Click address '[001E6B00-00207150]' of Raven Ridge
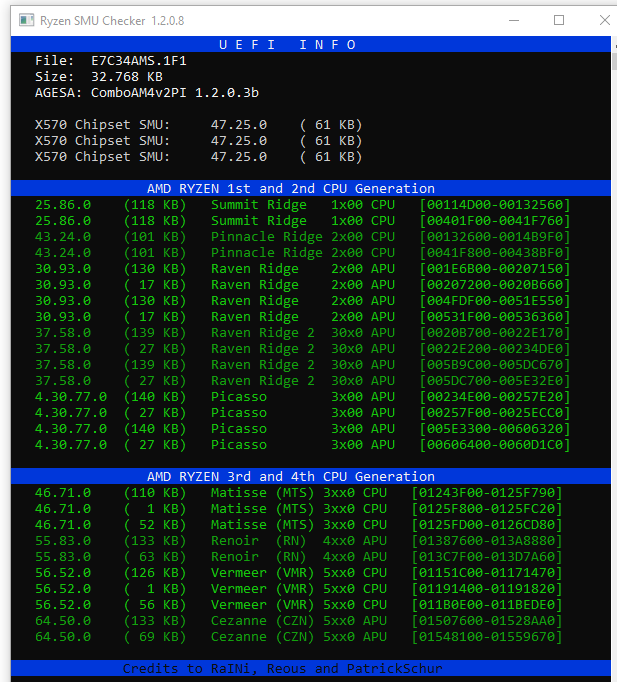 click(x=495, y=269)
